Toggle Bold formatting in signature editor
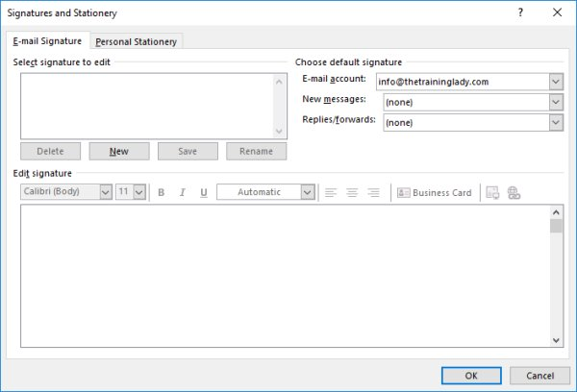577x392 pixels. click(x=162, y=192)
